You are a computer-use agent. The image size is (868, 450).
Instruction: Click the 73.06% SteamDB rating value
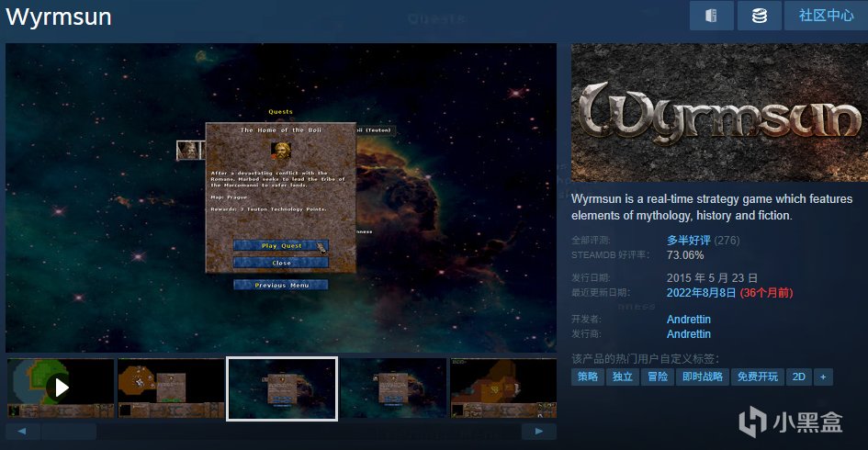[685, 255]
